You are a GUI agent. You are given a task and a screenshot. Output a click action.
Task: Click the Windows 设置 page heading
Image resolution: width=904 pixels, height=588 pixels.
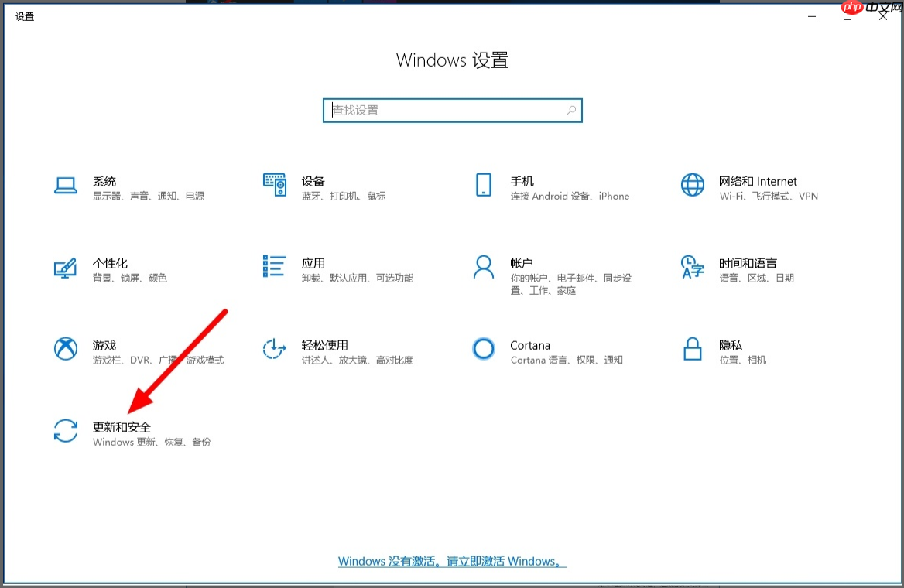tap(452, 60)
